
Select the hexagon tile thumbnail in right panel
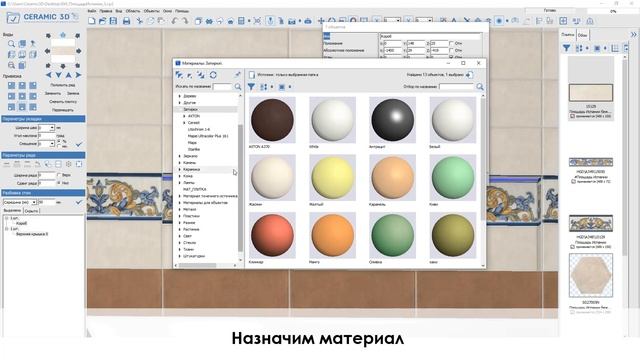coord(591,276)
